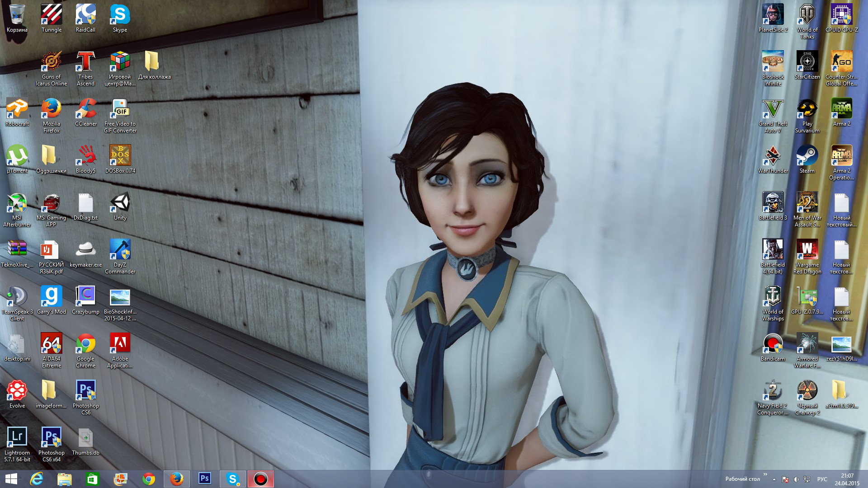
Task: Switch input language РУС indicator
Action: 822,479
